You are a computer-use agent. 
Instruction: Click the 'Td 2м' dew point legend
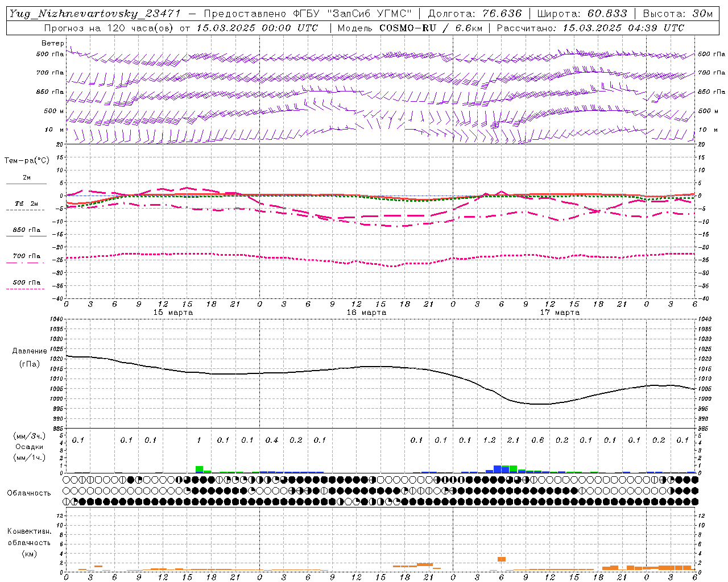[27, 203]
